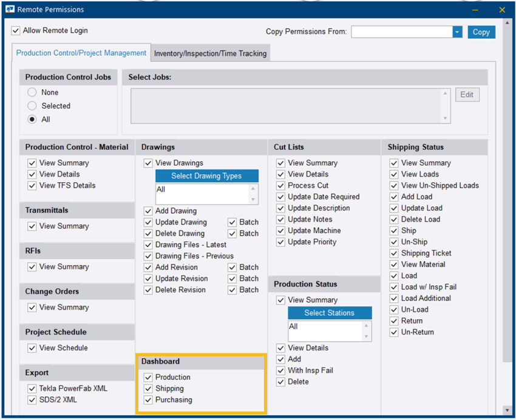The height and width of the screenshot is (420, 516).
Task: Uncheck the Allow Remote Login checkbox
Action: point(16,31)
